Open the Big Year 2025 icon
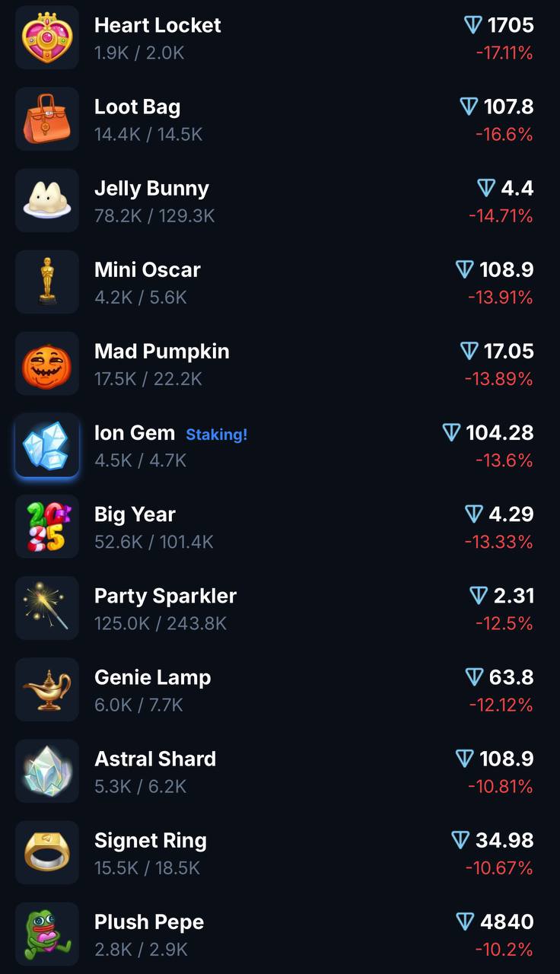The image size is (560, 974). coord(47,527)
